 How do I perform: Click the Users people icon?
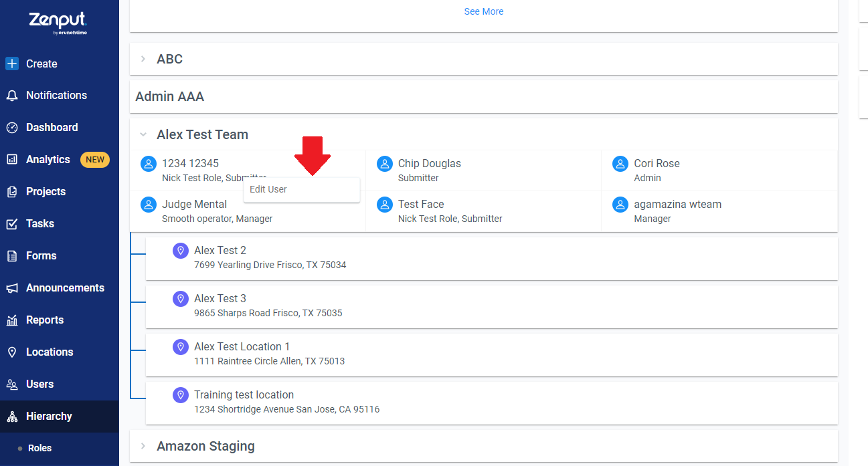coord(12,384)
